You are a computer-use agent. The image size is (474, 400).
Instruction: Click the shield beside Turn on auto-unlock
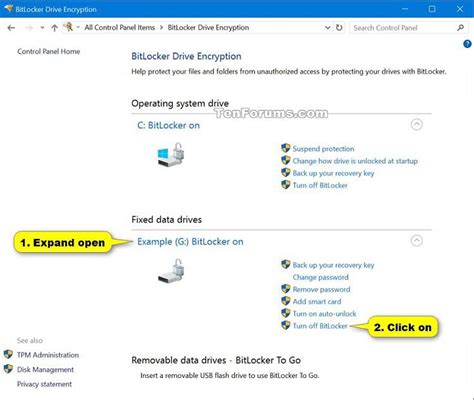pos(286,313)
